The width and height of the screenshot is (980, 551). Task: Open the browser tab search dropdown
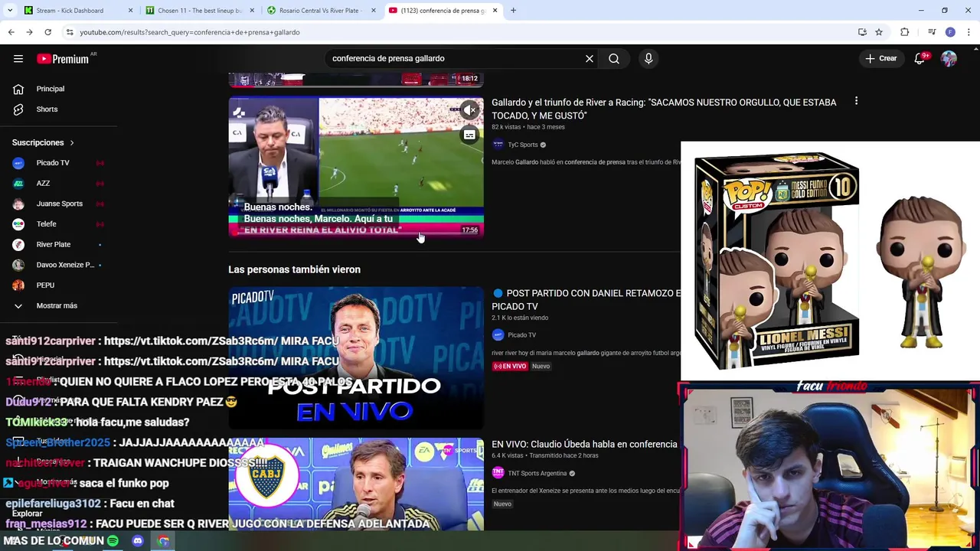point(10,11)
